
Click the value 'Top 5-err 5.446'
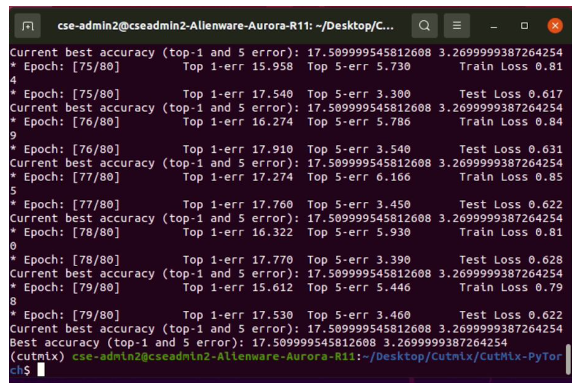359,287
